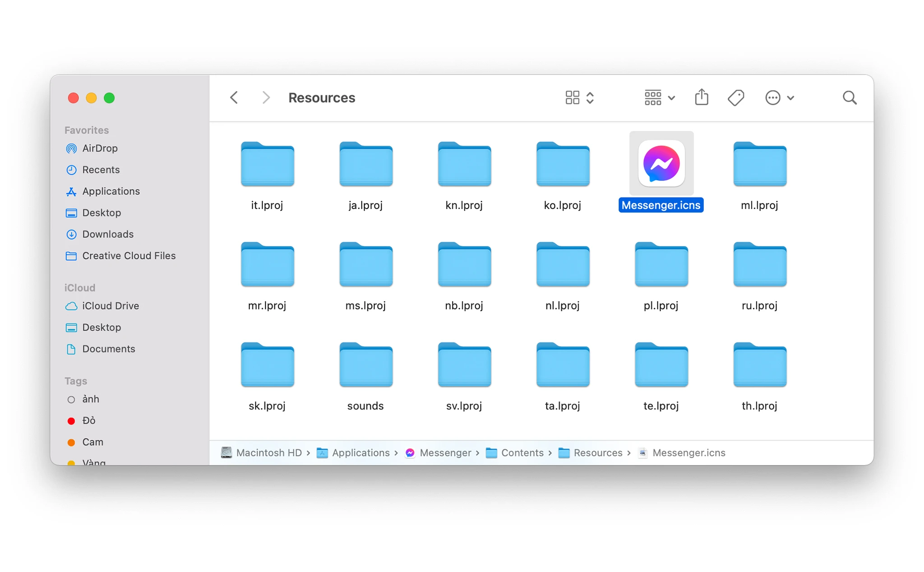The width and height of the screenshot is (924, 572).
Task: Go back with the left chevron
Action: coord(234,97)
